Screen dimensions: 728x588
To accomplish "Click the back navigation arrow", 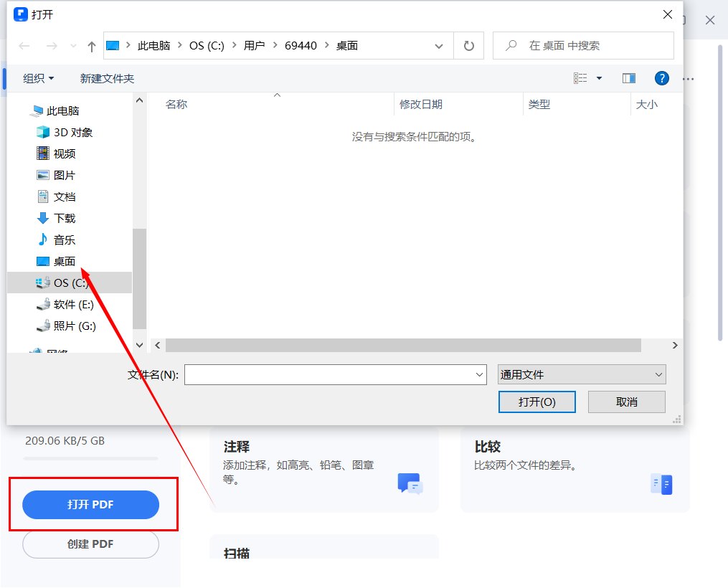I will [x=24, y=45].
